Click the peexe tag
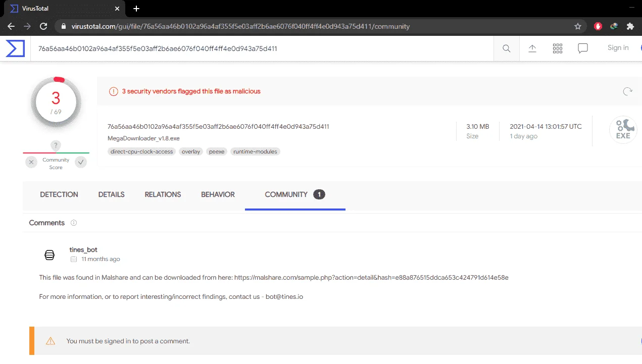642x364 pixels. coord(217,151)
